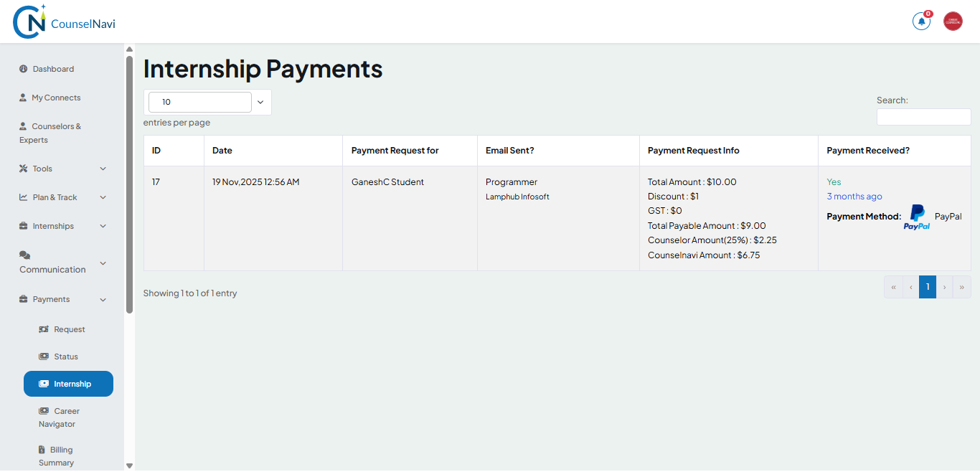This screenshot has height=472, width=980.
Task: Click the last-page pagination button
Action: (x=961, y=286)
